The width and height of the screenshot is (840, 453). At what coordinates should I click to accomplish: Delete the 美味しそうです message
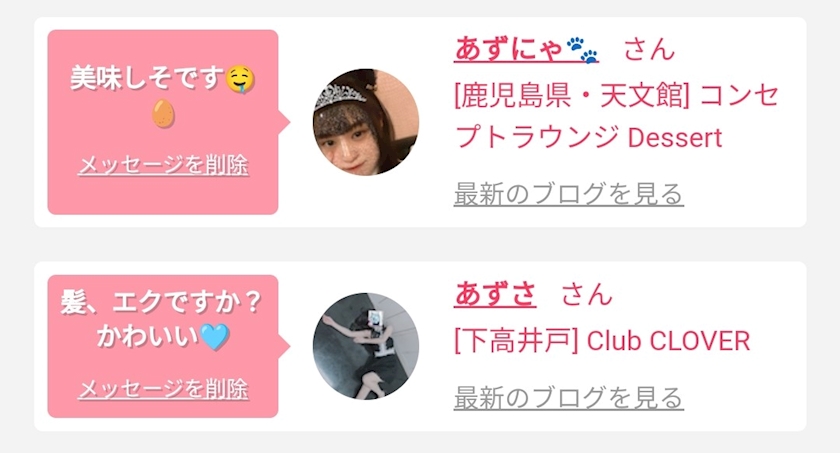coord(163,165)
